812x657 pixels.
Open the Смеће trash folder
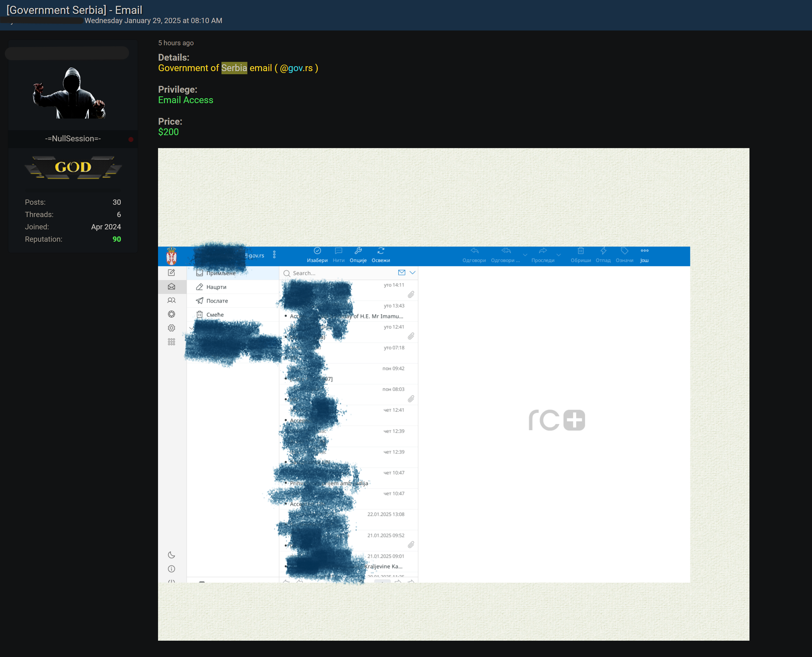(233, 315)
